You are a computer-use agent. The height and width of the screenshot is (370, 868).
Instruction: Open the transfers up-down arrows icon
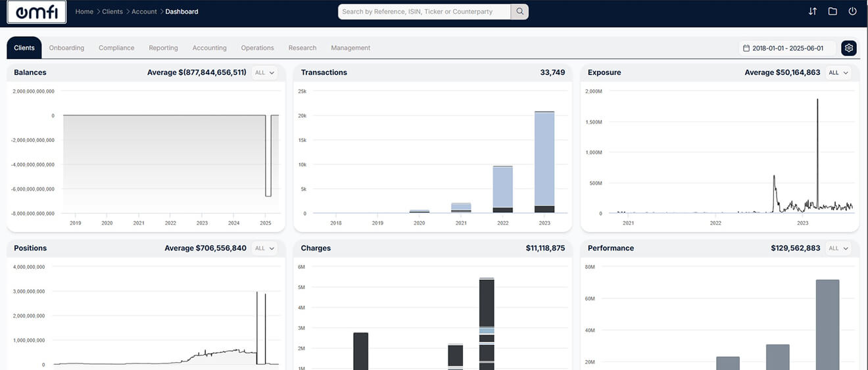tap(813, 11)
